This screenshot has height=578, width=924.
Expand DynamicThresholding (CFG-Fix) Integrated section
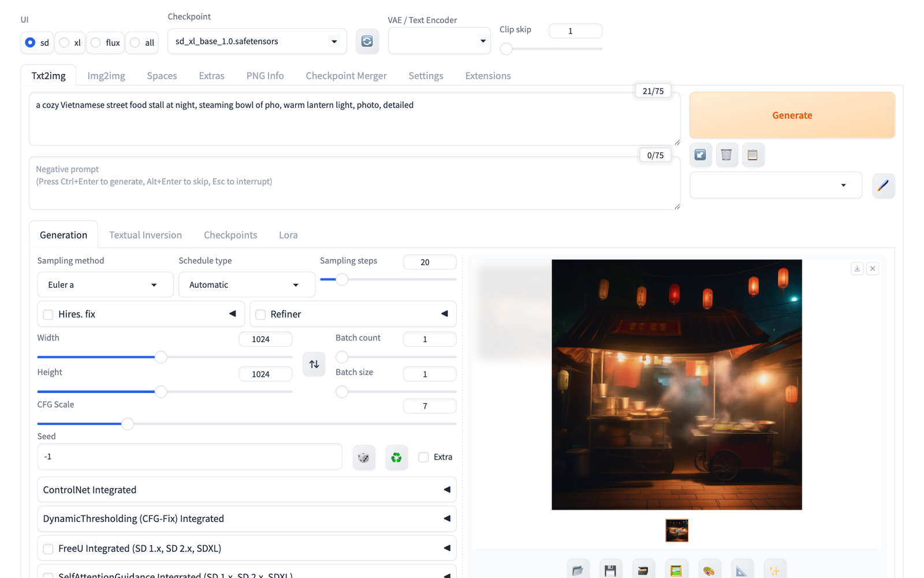[247, 519]
